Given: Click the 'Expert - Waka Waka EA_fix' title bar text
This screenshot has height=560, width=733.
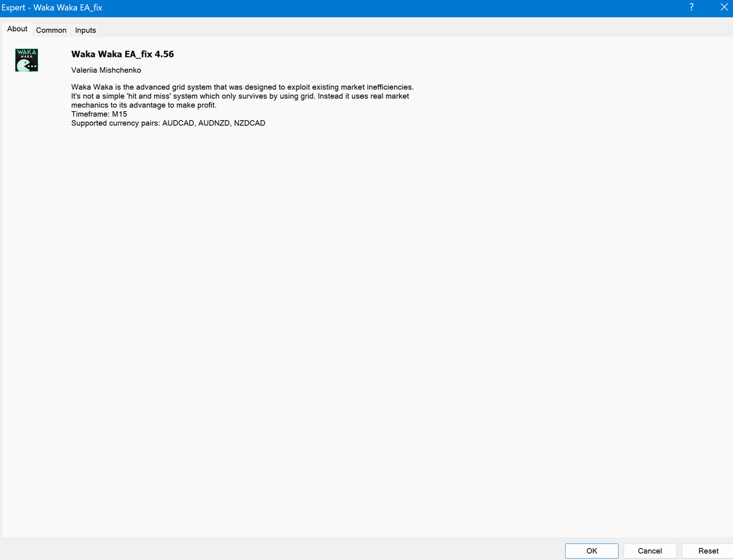Looking at the screenshot, I should coord(51,8).
